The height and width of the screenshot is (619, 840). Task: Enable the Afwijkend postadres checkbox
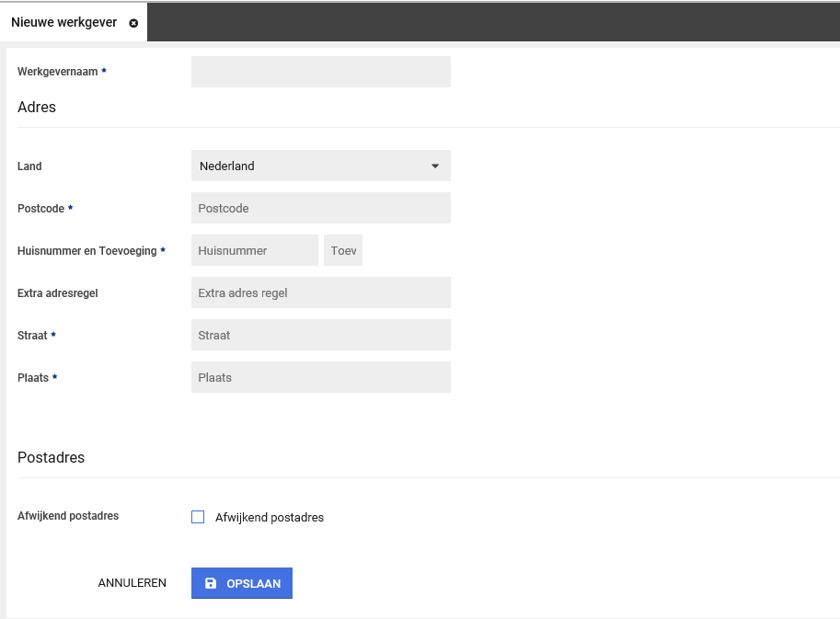198,517
